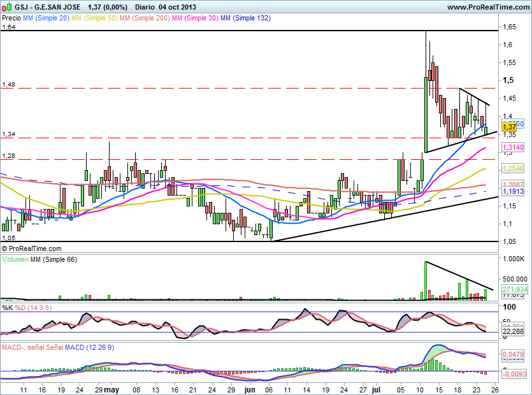Select the MM (Simple 20) indicator label
This screenshot has width=532, height=395.
coord(46,18)
